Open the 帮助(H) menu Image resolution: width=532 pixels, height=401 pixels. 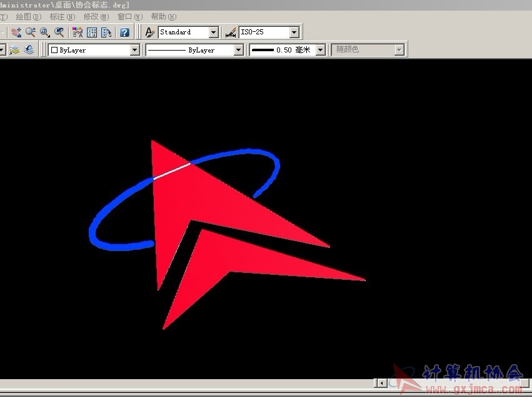pos(164,17)
